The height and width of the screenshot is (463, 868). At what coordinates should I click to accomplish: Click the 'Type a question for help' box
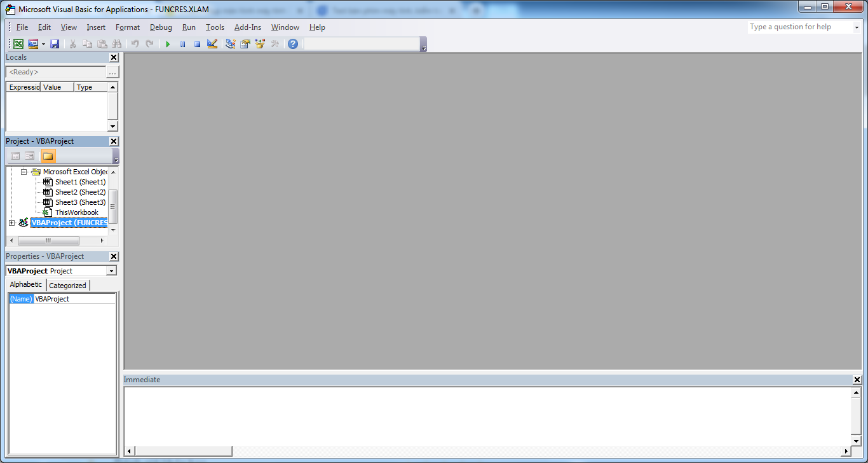[799, 27]
